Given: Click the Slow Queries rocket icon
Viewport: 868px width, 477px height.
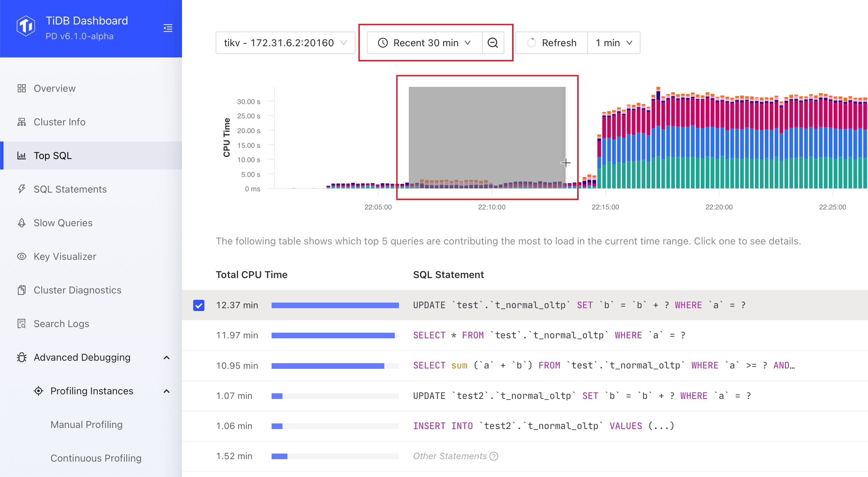Looking at the screenshot, I should pyautogui.click(x=22, y=223).
